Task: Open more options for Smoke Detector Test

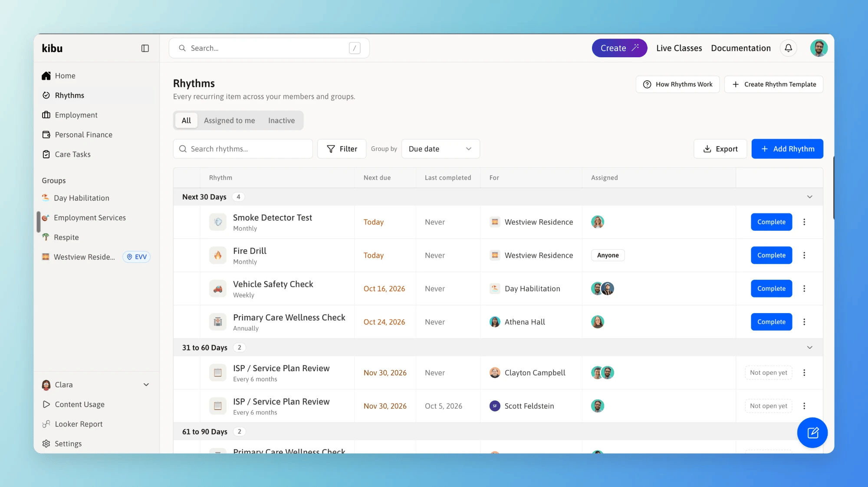Action: pos(804,222)
